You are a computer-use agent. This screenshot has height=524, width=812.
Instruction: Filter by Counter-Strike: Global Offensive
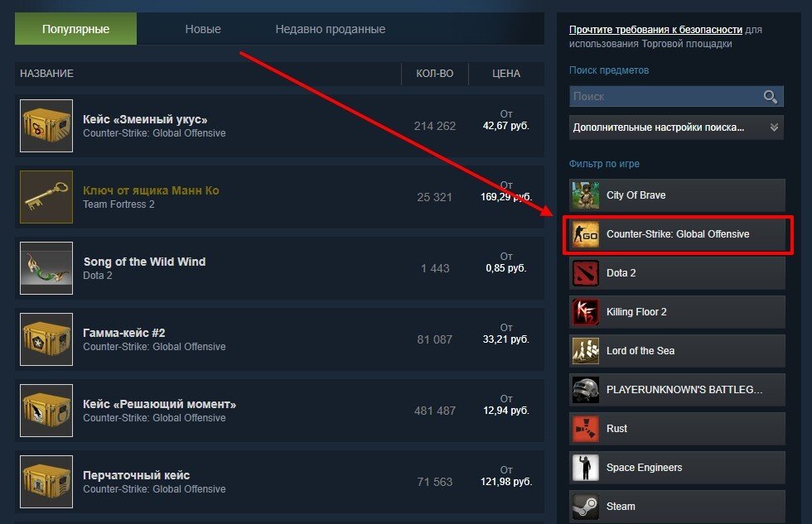[x=678, y=234]
